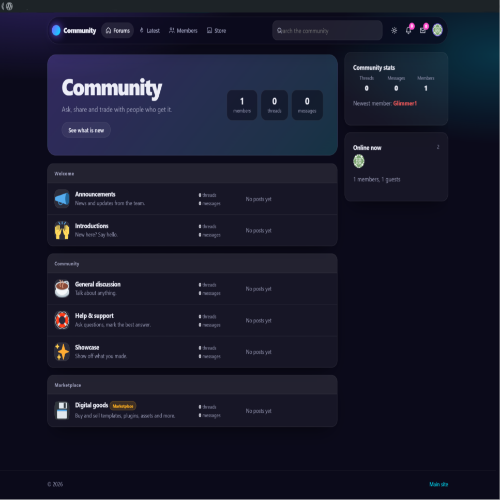This screenshot has height=500, width=500.
Task: Click the Introductions raised hands icon
Action: click(62, 230)
